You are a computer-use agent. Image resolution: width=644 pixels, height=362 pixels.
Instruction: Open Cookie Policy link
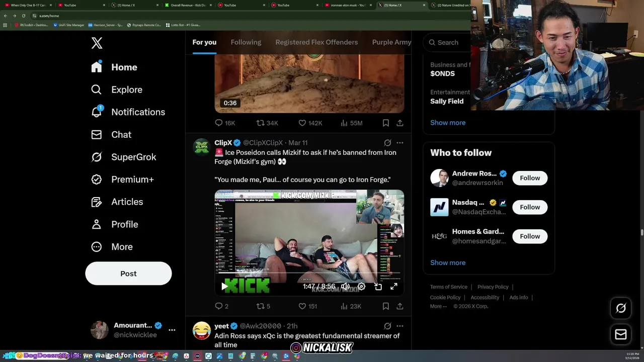click(445, 298)
